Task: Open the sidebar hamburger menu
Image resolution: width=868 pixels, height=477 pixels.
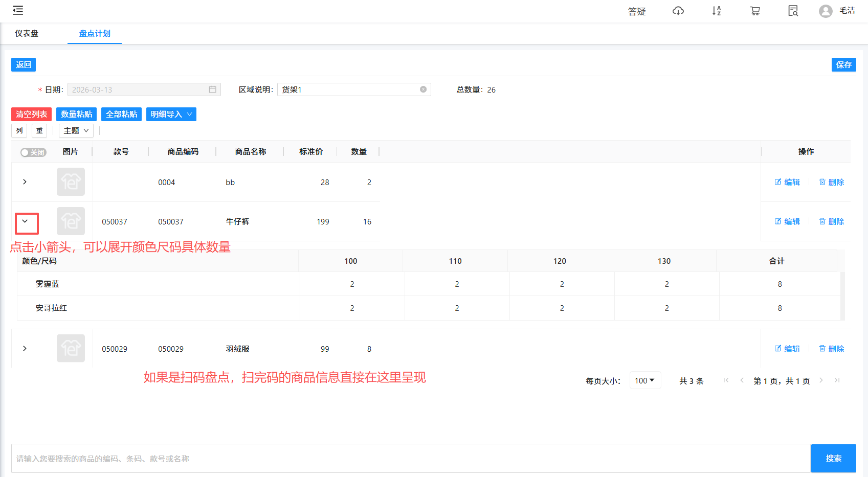Action: point(17,10)
